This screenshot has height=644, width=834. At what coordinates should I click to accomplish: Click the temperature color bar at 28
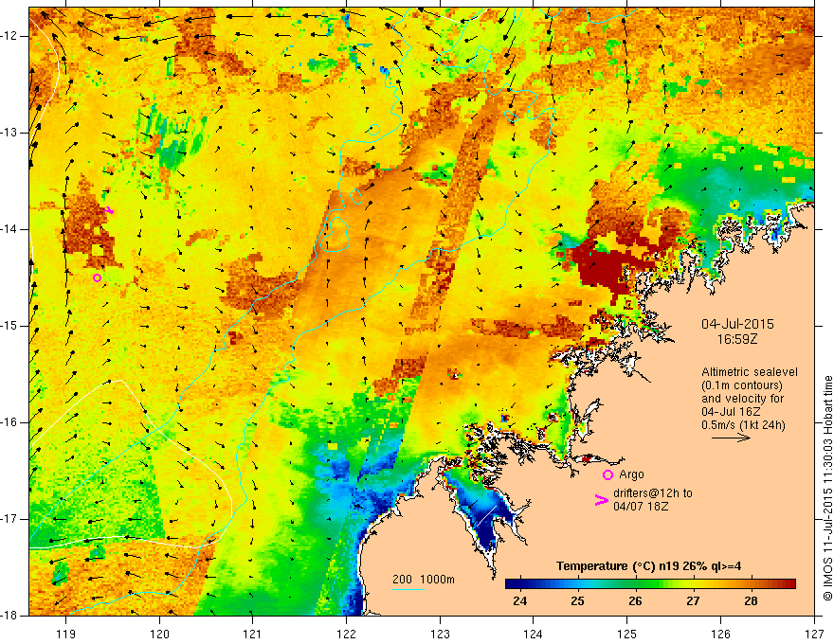(x=751, y=584)
